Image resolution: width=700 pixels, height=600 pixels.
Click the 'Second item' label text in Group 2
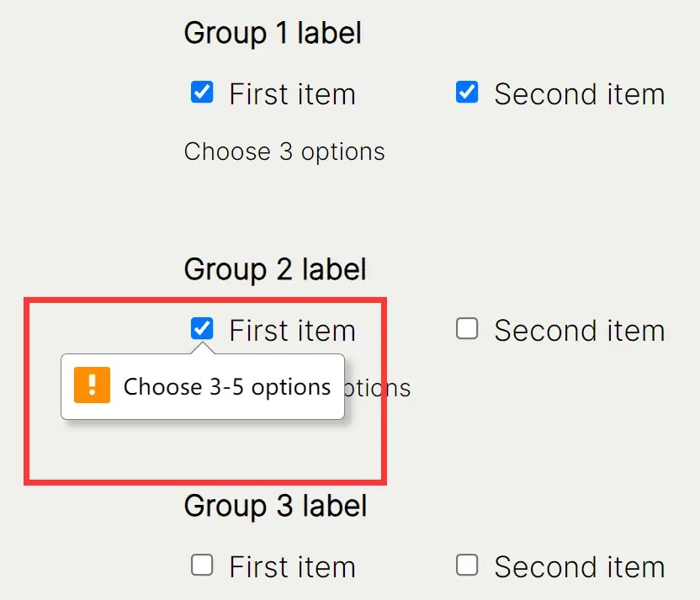point(579,331)
